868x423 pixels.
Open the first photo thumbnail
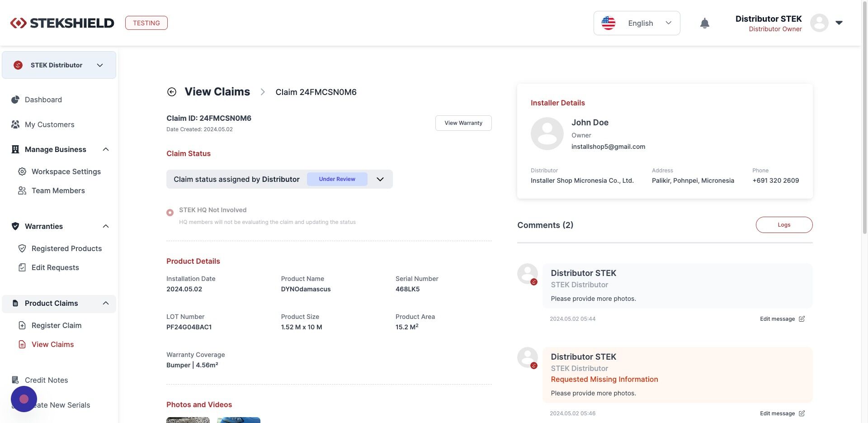pyautogui.click(x=188, y=420)
